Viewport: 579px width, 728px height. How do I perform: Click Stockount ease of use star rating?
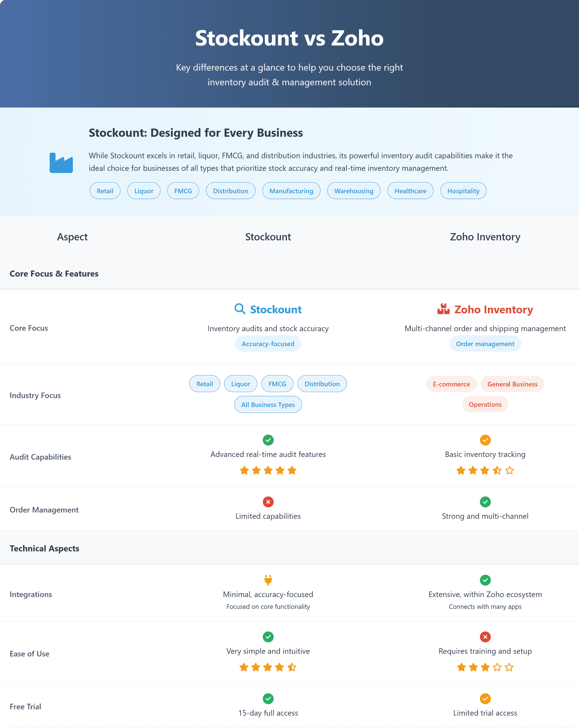268,667
